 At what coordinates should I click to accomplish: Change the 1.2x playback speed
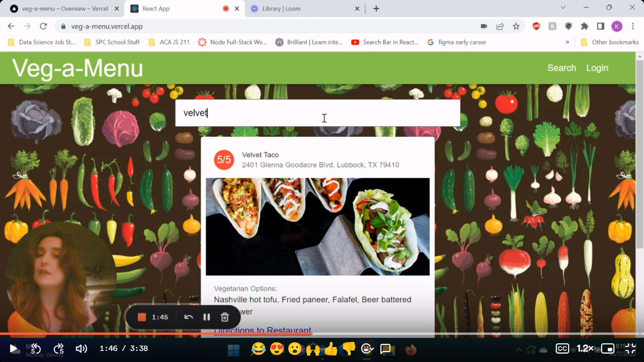point(585,349)
